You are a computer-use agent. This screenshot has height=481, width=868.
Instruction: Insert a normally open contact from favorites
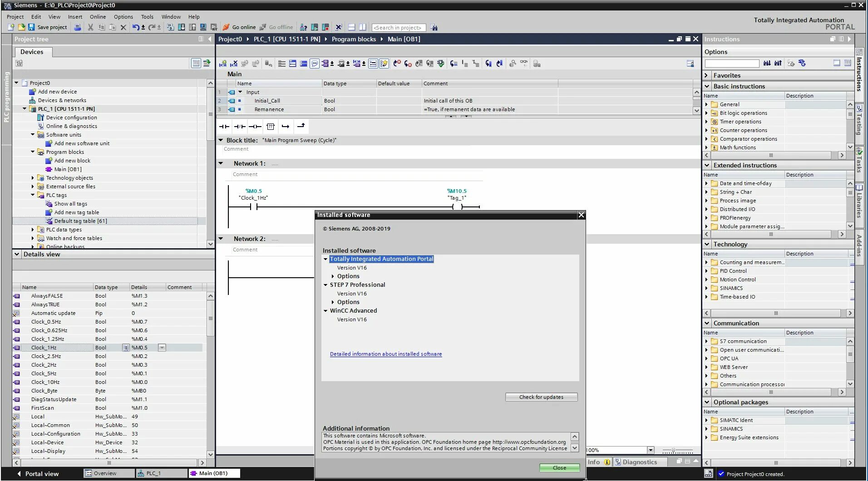224,127
